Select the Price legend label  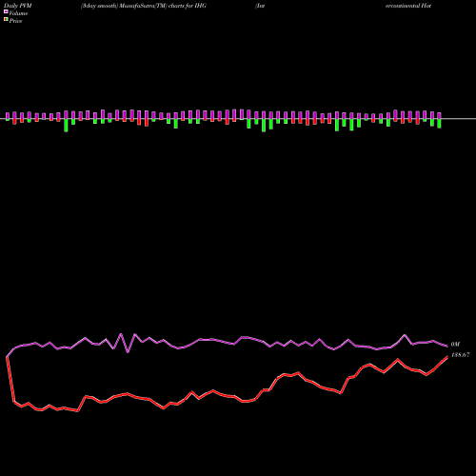tap(15, 21)
